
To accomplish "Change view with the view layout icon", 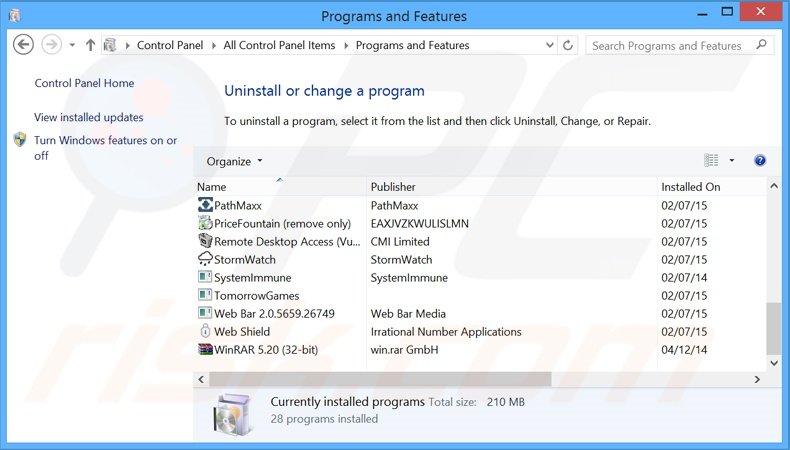I will pos(711,160).
